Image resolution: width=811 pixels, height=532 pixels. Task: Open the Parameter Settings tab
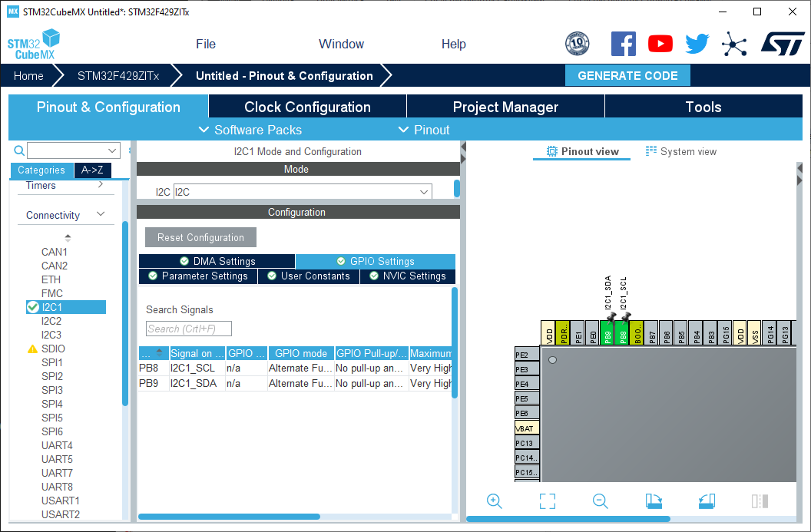pyautogui.click(x=198, y=276)
